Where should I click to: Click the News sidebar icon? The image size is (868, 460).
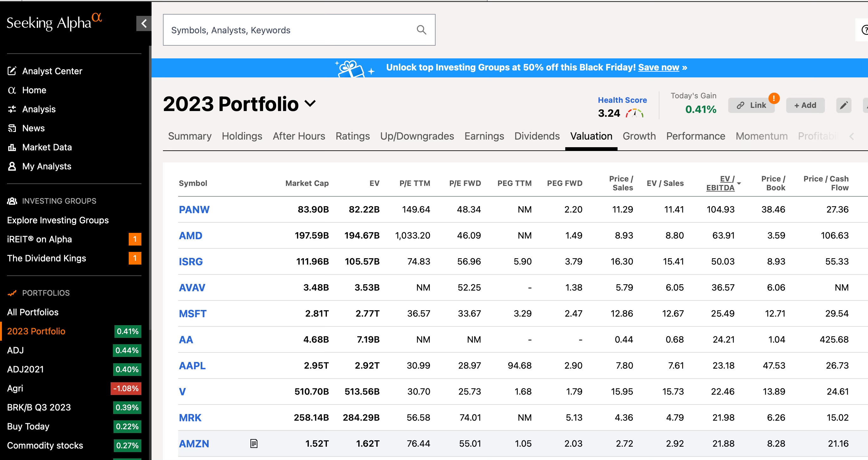[x=12, y=128]
